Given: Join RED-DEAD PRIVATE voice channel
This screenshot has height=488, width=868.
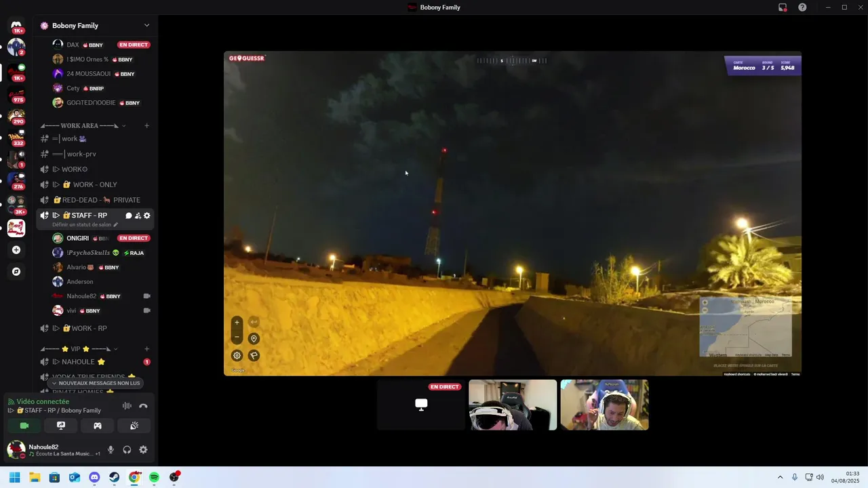Looking at the screenshot, I should pyautogui.click(x=95, y=200).
